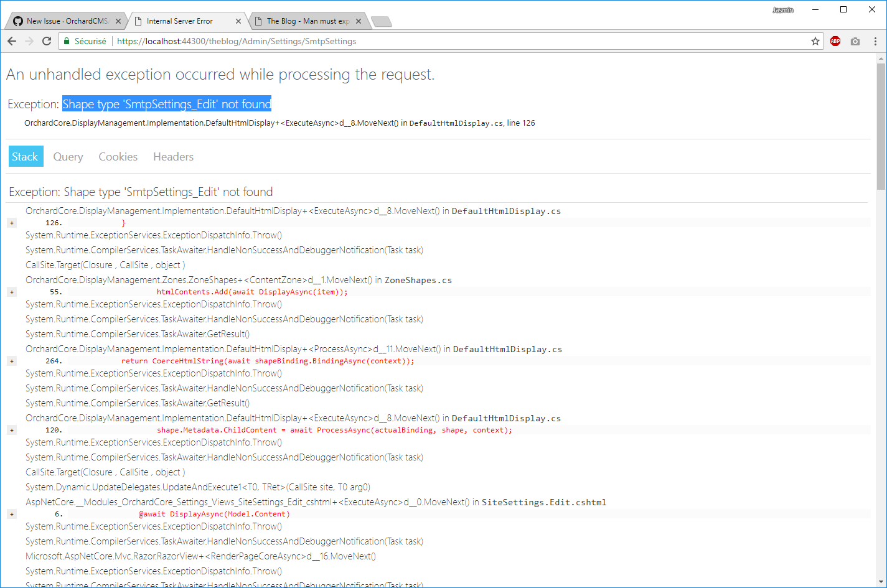887x588 pixels.
Task: Open a new browser tab
Action: click(382, 21)
